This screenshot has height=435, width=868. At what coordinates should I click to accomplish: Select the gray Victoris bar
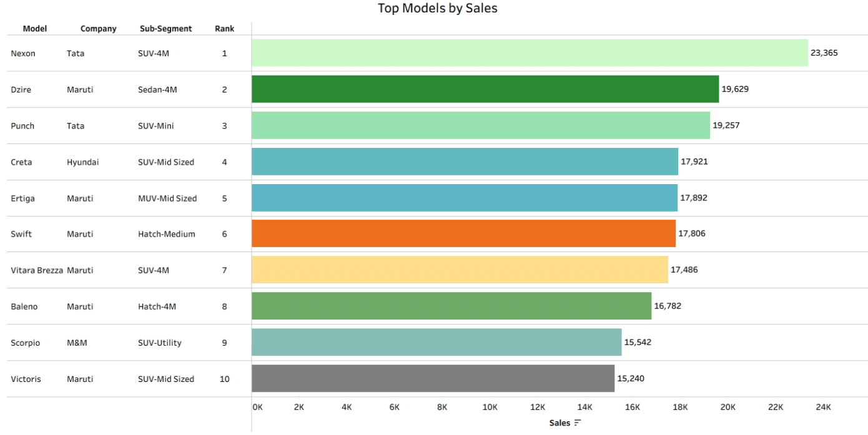[x=433, y=379]
